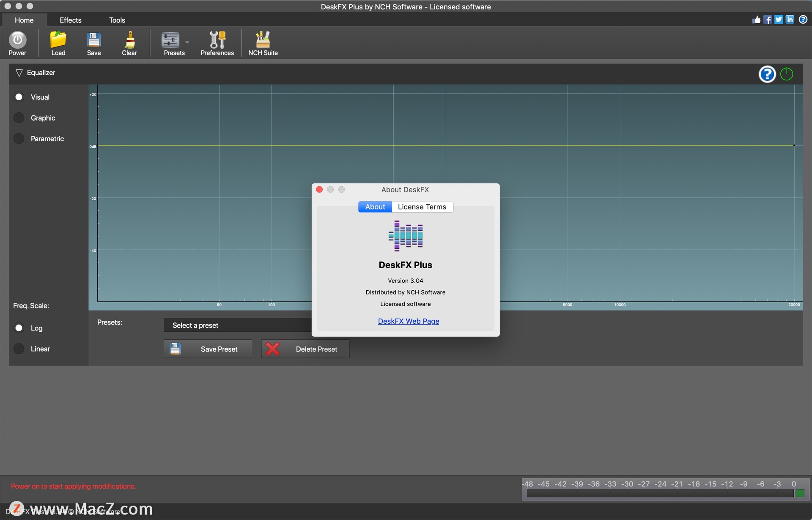The image size is (812, 520).
Task: Open the Presets toolbar dropdown arrow
Action: click(187, 42)
